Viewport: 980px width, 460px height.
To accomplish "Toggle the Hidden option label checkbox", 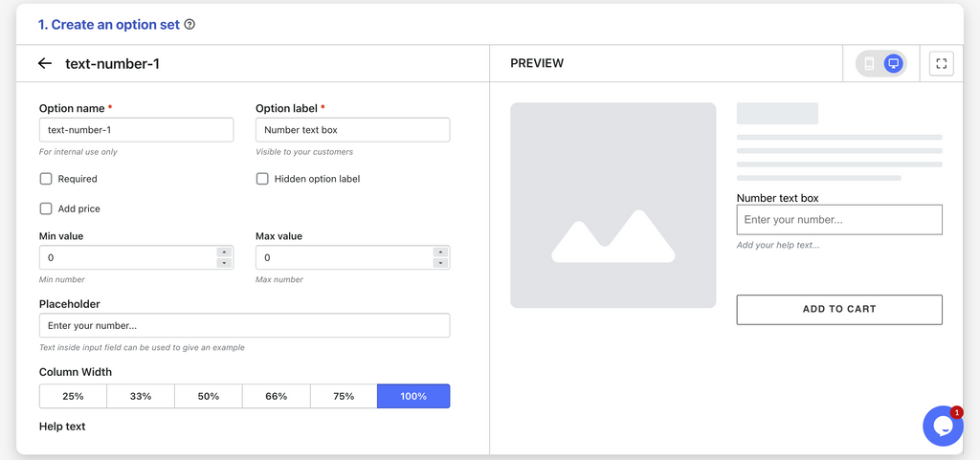I will click(262, 179).
